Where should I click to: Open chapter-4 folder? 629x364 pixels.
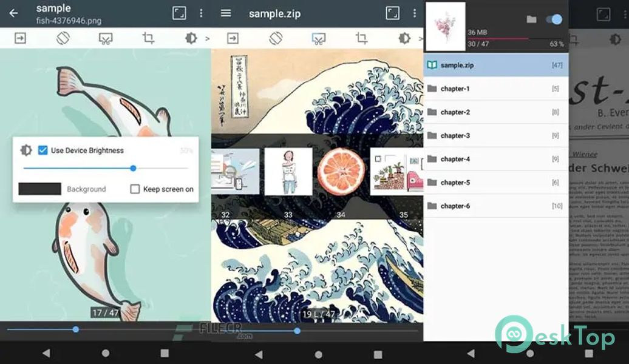[496, 159]
